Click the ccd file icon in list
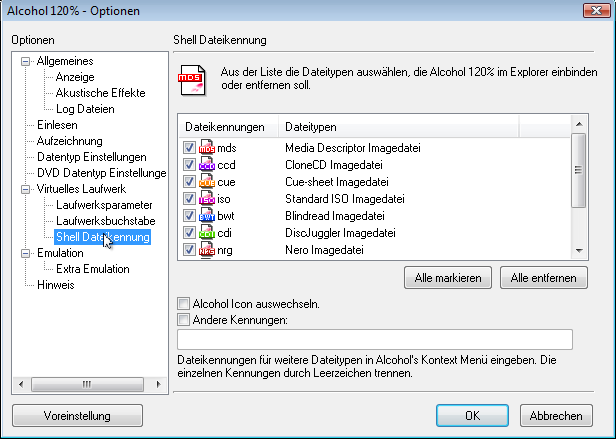 (207, 165)
